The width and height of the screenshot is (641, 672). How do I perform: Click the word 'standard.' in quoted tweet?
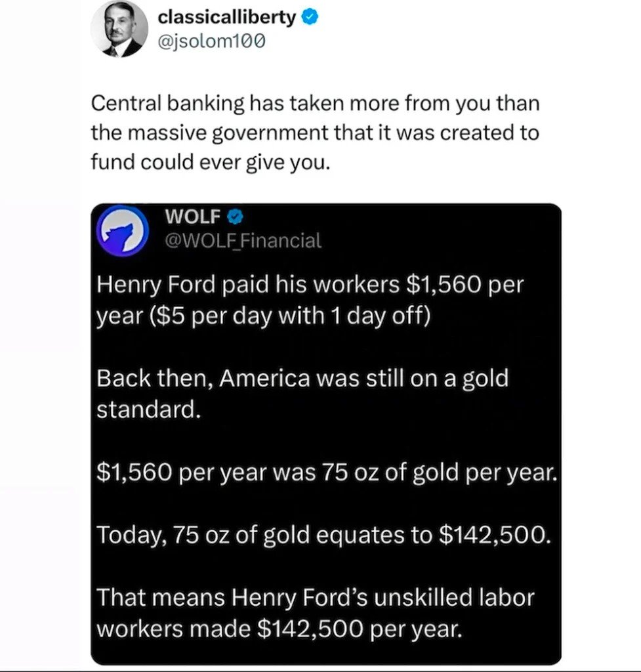pos(147,409)
